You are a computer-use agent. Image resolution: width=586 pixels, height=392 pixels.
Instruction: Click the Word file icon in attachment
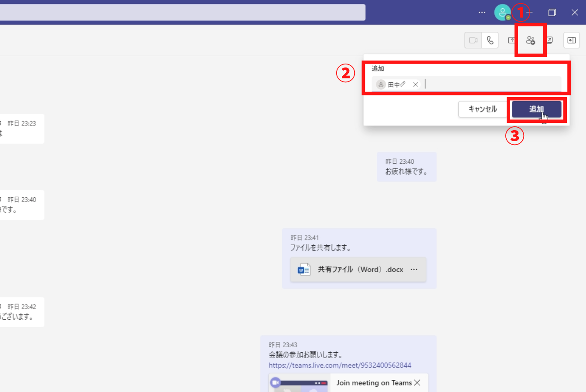click(304, 270)
